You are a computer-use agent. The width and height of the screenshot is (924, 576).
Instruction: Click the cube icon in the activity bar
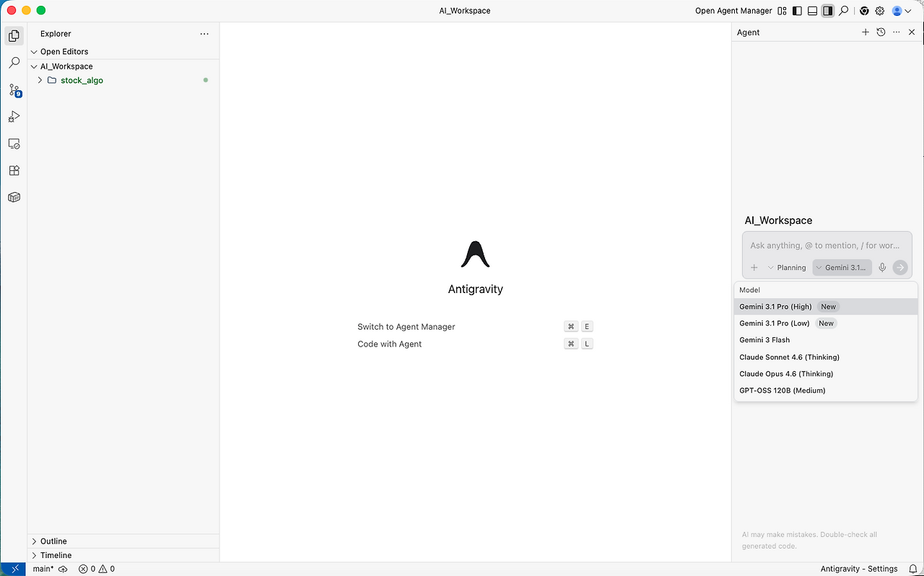[14, 197]
